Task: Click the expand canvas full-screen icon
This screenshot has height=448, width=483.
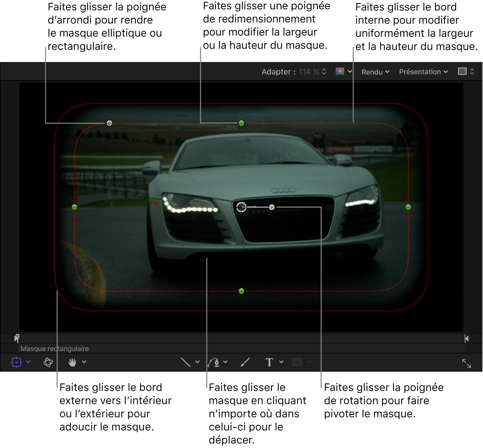Action: pyautogui.click(x=466, y=363)
